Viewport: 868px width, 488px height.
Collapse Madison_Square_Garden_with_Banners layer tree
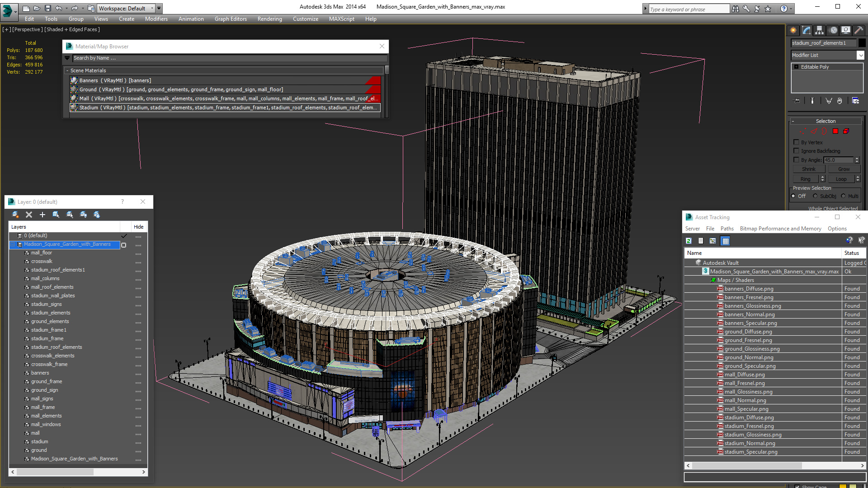click(x=13, y=244)
